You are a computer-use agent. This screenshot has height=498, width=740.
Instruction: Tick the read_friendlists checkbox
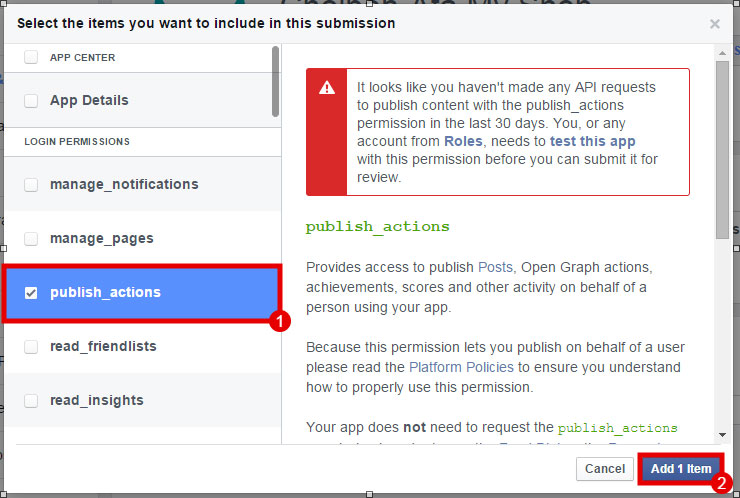pos(31,347)
